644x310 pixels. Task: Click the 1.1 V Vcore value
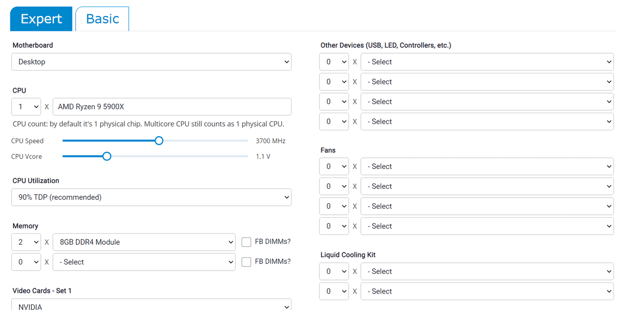(263, 157)
